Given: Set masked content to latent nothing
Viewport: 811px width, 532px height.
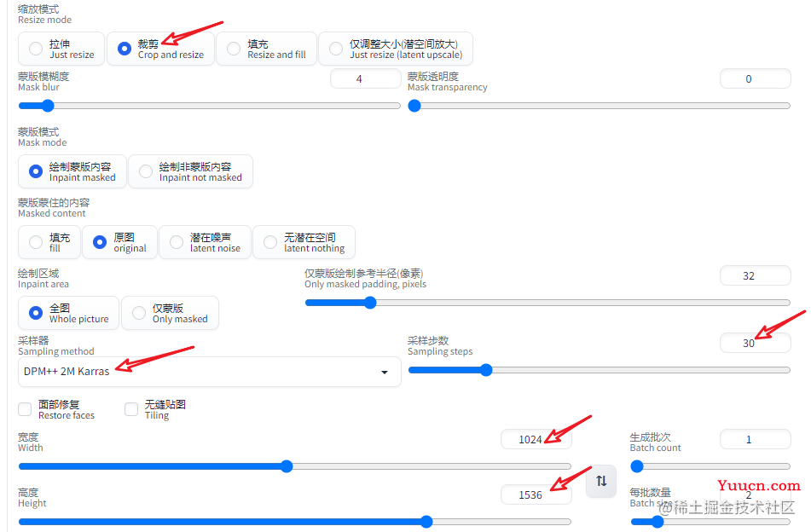Looking at the screenshot, I should pyautogui.click(x=304, y=242).
